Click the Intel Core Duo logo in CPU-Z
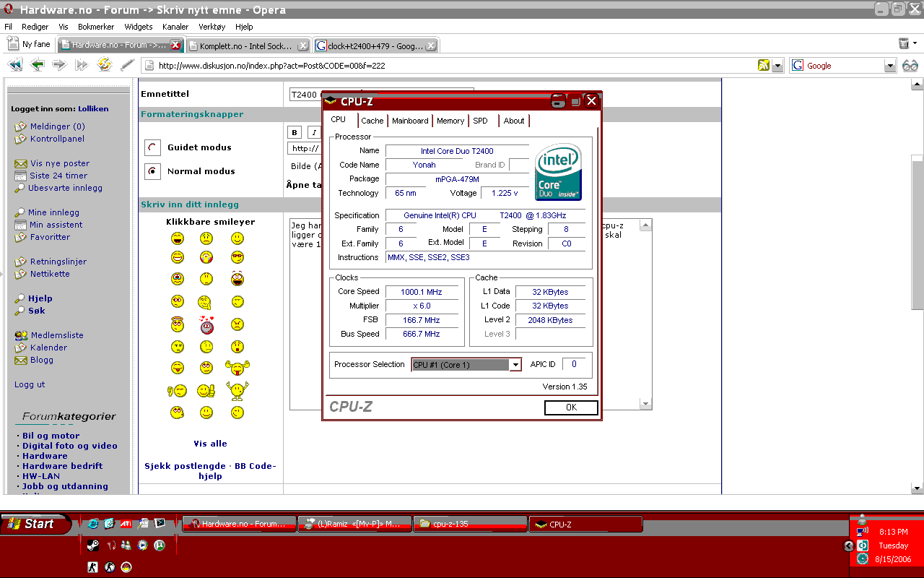The width and height of the screenshot is (924, 578). (x=559, y=172)
